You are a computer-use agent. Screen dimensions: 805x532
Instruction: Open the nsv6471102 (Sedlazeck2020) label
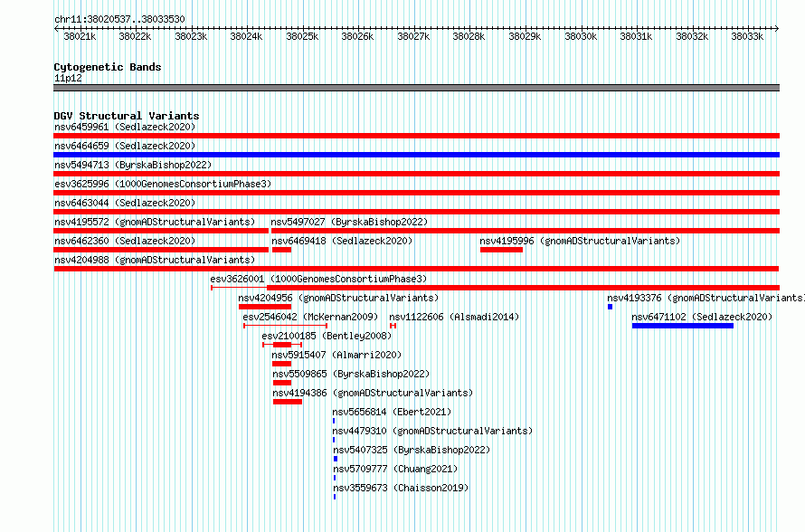pyautogui.click(x=702, y=317)
